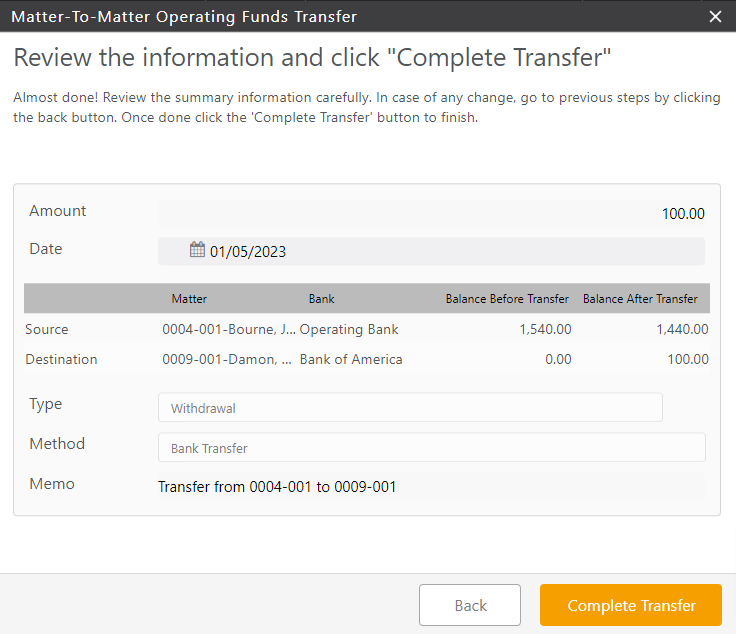Click the date value 01/05/2023
Image resolution: width=736 pixels, height=634 pixels.
tap(248, 251)
